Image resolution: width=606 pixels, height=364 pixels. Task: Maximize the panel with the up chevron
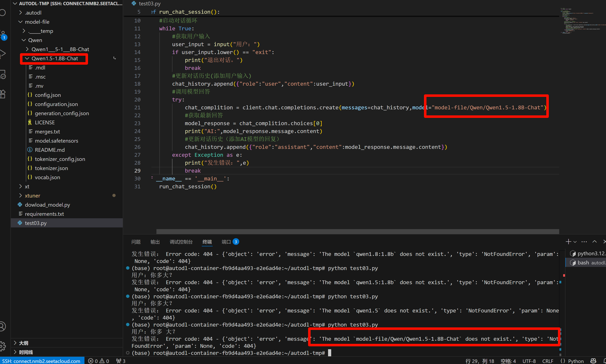click(595, 242)
